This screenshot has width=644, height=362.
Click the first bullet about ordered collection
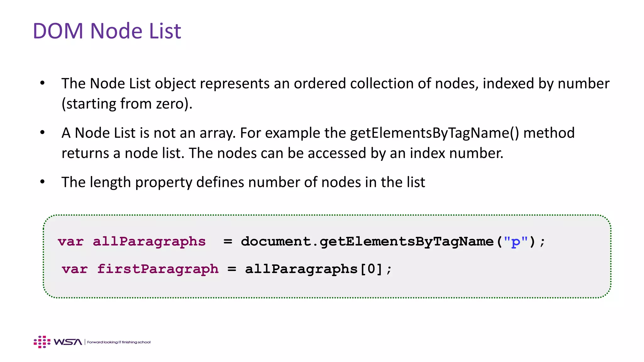click(335, 93)
